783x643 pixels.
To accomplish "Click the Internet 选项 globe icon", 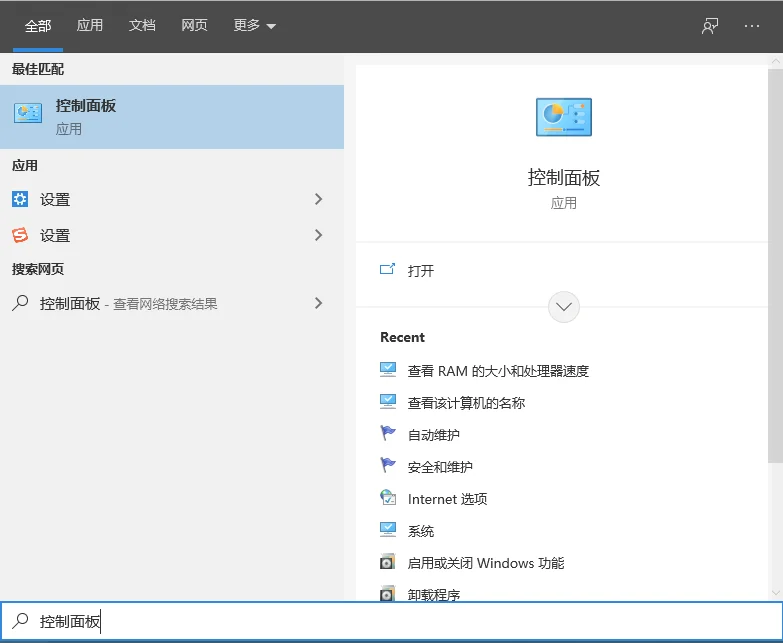I will (x=388, y=498).
